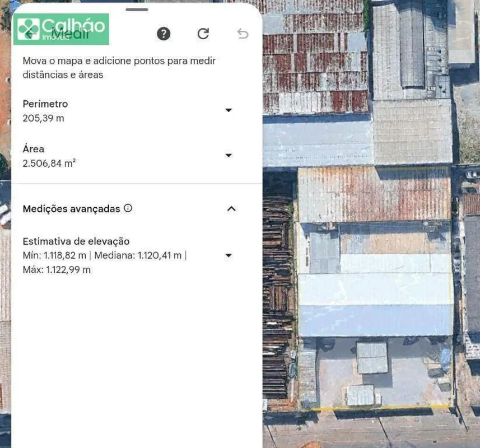The height and width of the screenshot is (448, 480).
Task: Open the info icon beside Medições avançadas
Action: tap(128, 208)
